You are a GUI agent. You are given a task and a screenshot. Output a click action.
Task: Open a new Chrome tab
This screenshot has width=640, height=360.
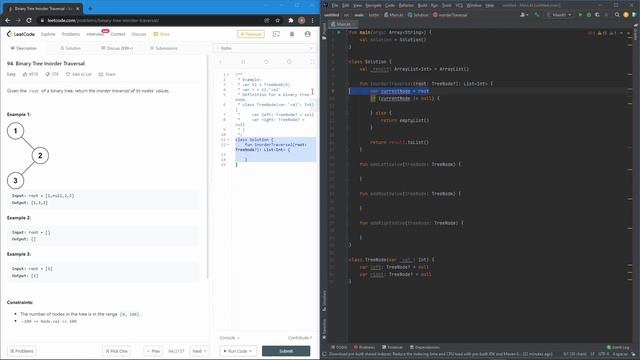[x=90, y=8]
